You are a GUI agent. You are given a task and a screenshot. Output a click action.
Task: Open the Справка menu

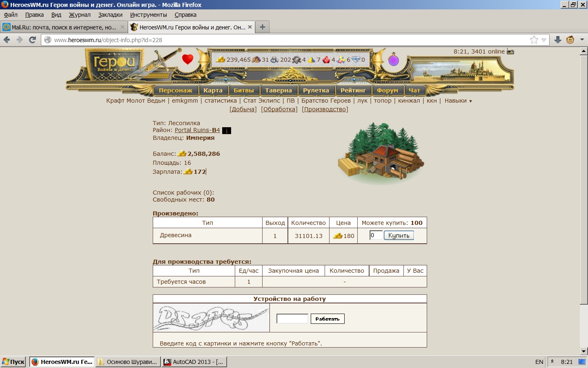[185, 15]
